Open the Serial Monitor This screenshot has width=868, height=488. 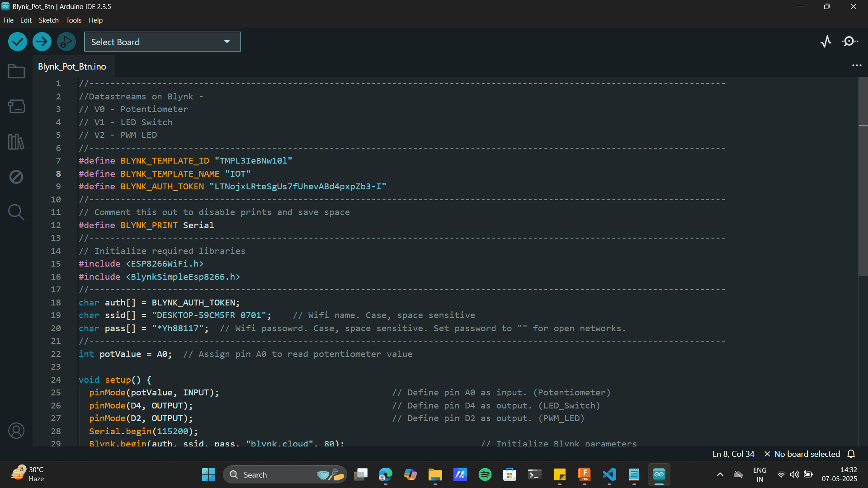pos(850,42)
